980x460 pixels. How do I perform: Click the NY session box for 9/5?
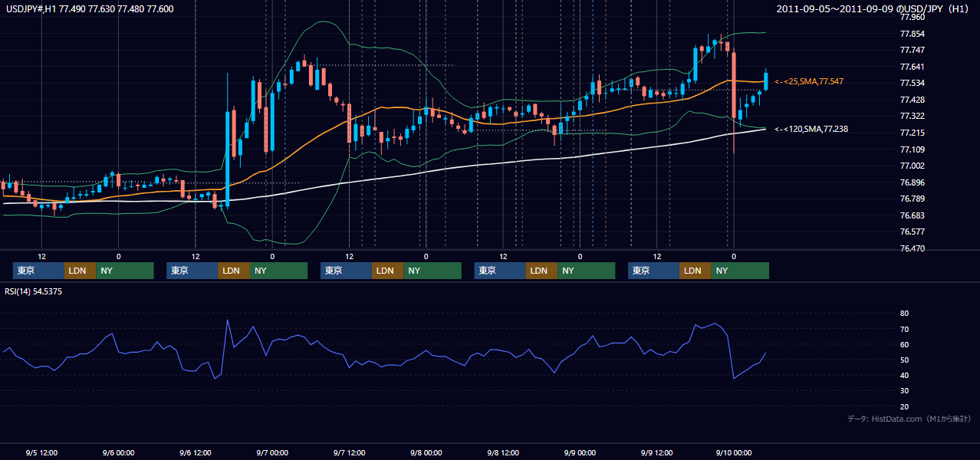125,271
